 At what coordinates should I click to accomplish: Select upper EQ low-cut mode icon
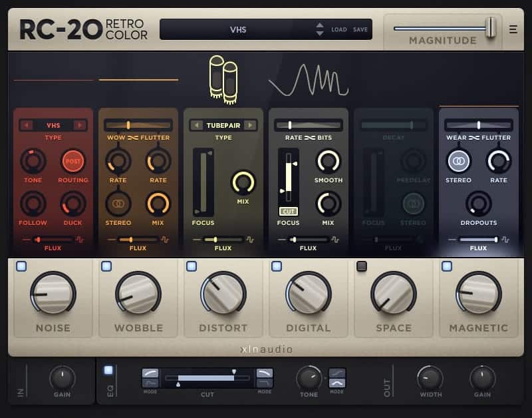pos(150,373)
